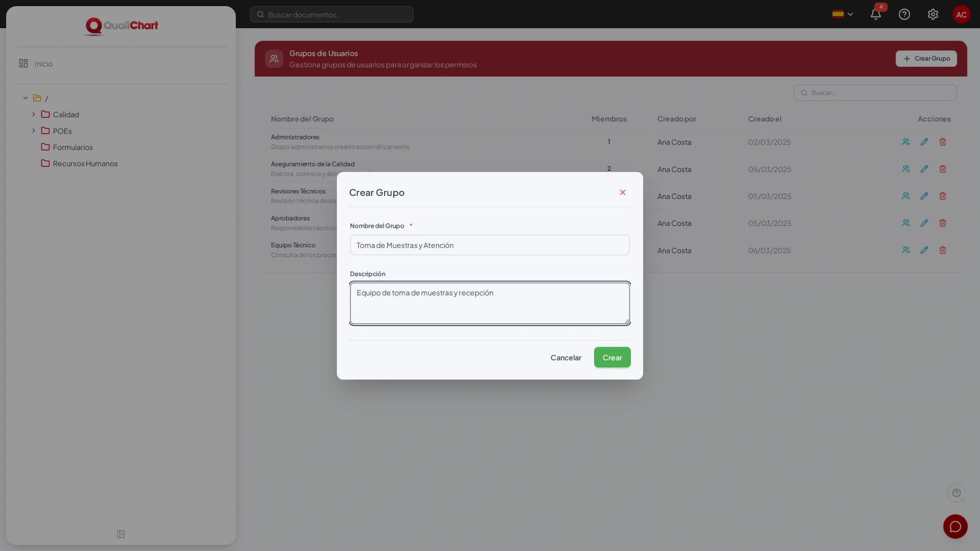Click the Buscar documentos search bar

pyautogui.click(x=331, y=15)
